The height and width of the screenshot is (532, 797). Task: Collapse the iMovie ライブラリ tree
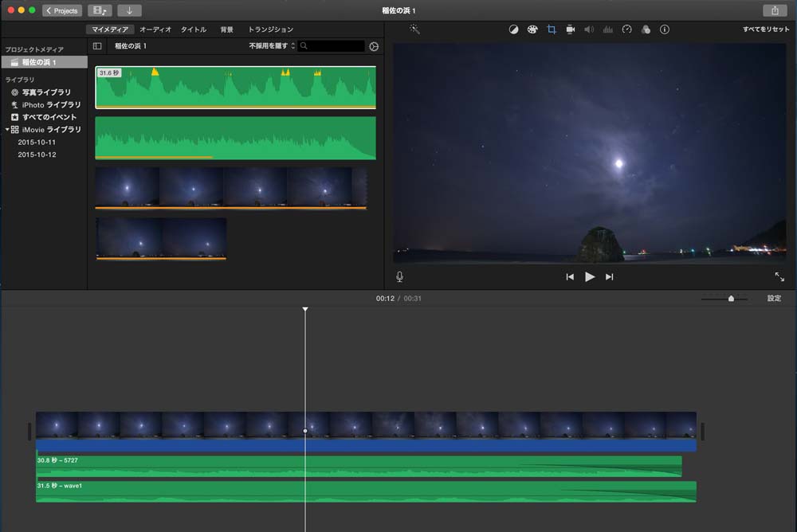pos(7,129)
